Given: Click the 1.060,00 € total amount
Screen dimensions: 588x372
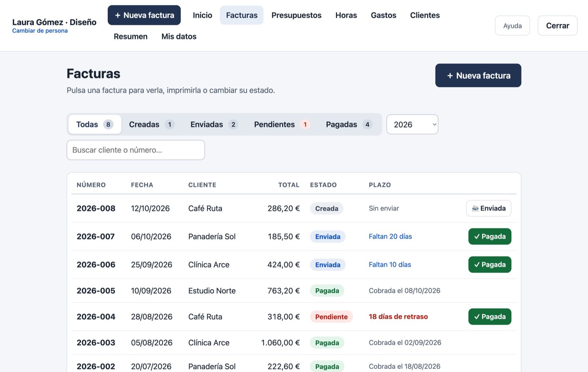Looking at the screenshot, I should [x=280, y=343].
